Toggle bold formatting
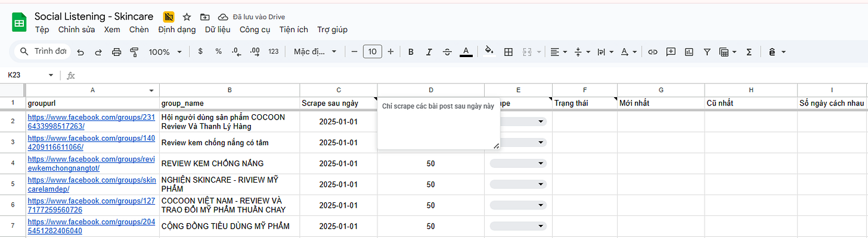The width and height of the screenshot is (868, 238). point(411,52)
